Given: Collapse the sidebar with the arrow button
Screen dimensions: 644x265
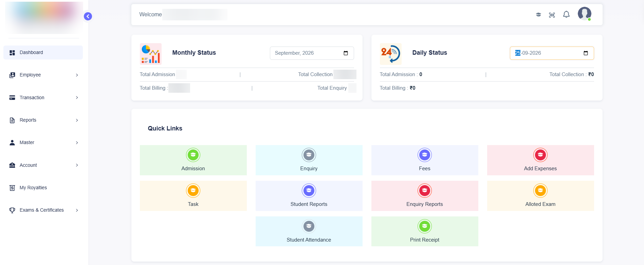Looking at the screenshot, I should pyautogui.click(x=88, y=16).
